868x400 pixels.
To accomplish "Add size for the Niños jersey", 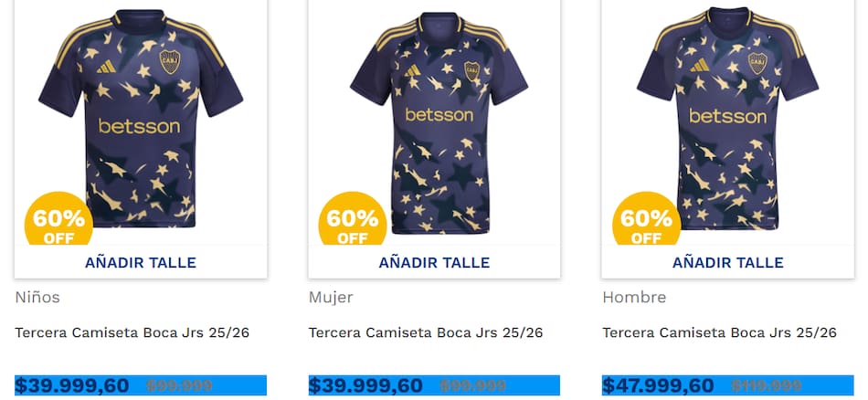I will pos(141,262).
